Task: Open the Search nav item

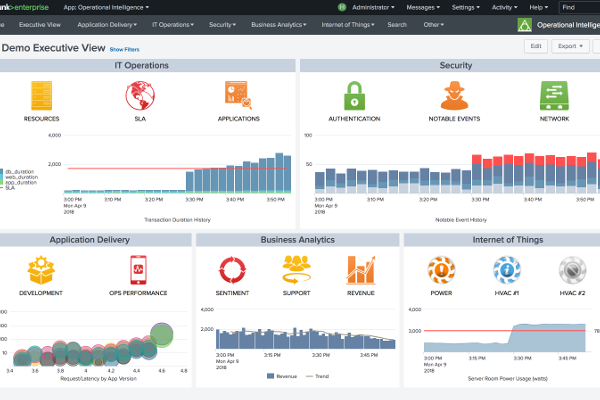Action: pyautogui.click(x=396, y=23)
